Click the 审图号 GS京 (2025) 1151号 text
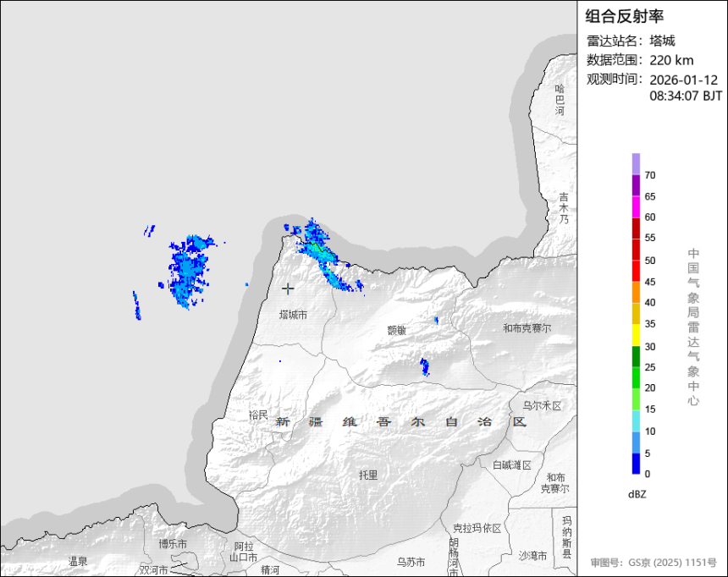728x577 pixels. point(654,563)
